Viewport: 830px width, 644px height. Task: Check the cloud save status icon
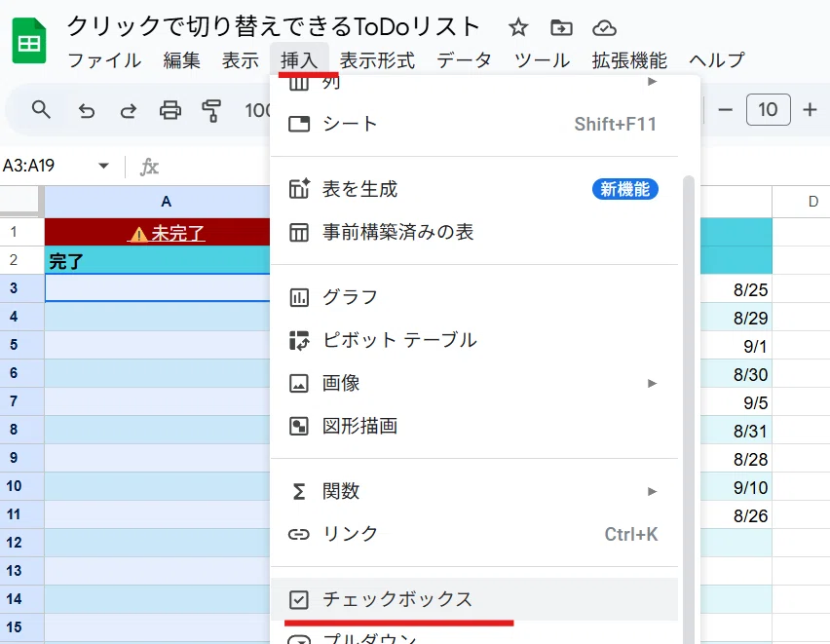(604, 27)
